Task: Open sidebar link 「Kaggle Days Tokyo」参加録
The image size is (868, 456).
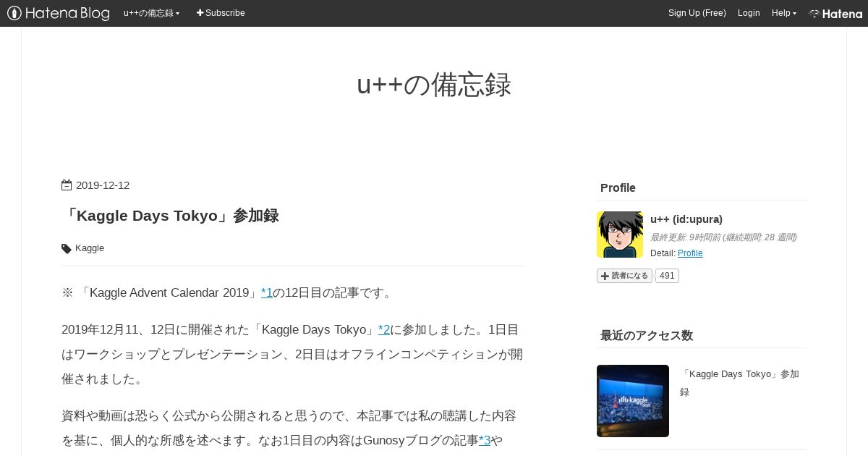Action: pyautogui.click(x=739, y=383)
